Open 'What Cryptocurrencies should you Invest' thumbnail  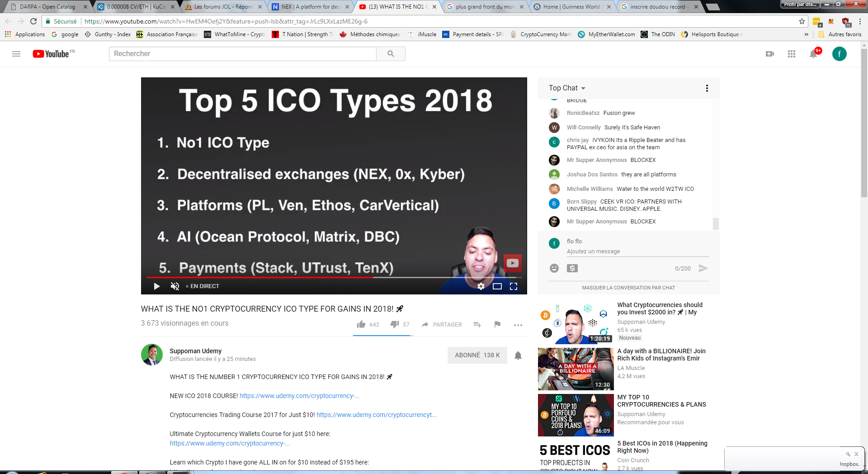coord(576,323)
